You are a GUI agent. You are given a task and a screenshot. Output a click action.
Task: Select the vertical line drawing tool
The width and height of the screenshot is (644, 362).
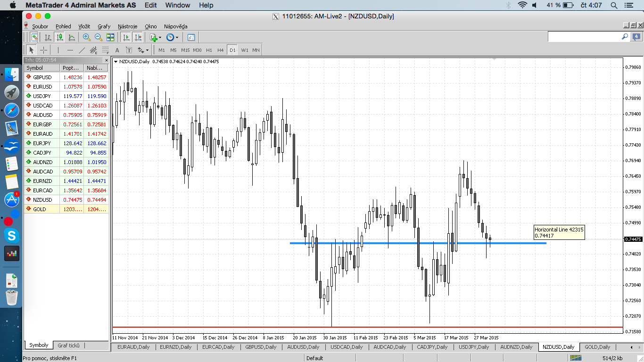click(58, 50)
